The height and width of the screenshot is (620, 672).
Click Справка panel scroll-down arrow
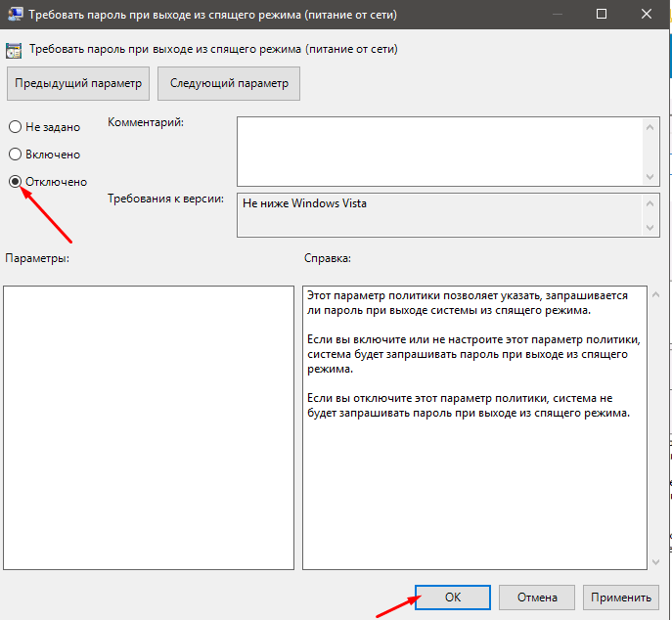coord(655,561)
